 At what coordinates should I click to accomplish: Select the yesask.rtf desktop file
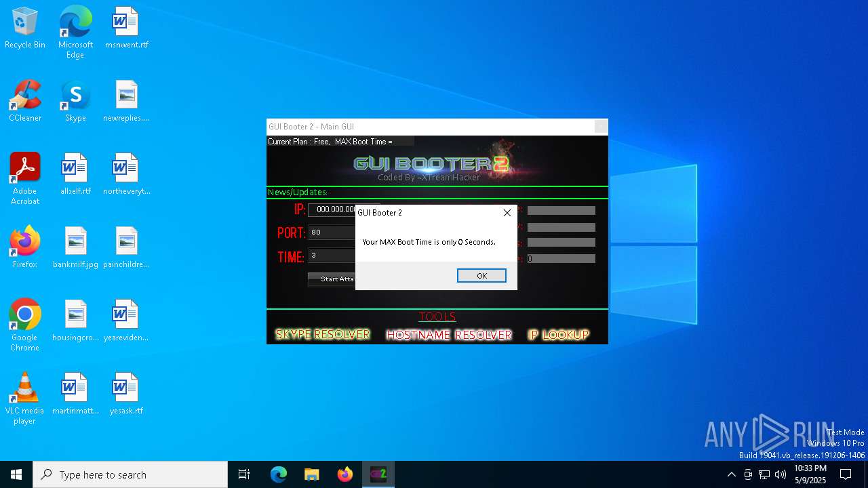(x=126, y=394)
